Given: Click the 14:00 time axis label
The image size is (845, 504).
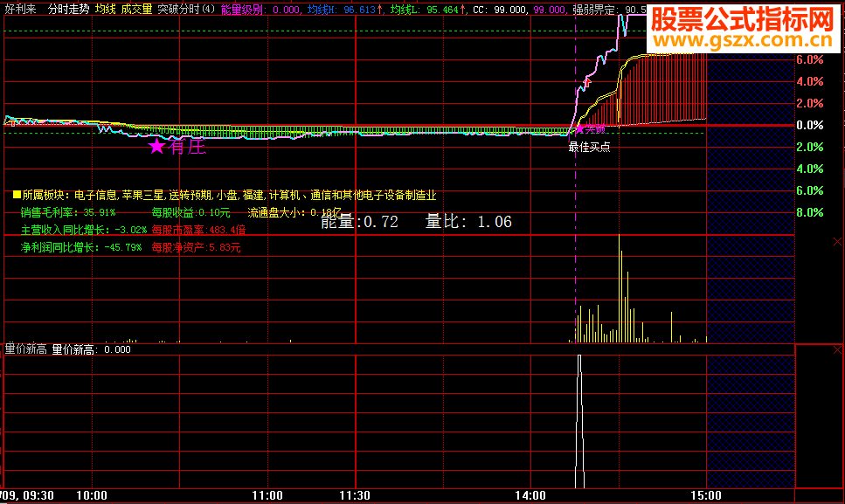Looking at the screenshot, I should tap(530, 495).
